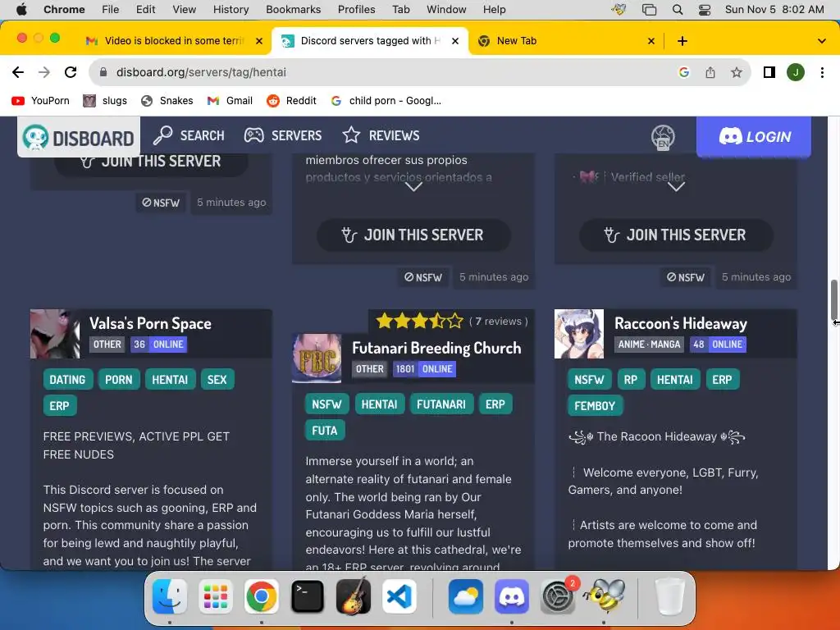Open the share icon in address bar
Image resolution: width=840 pixels, height=630 pixels.
(x=710, y=72)
